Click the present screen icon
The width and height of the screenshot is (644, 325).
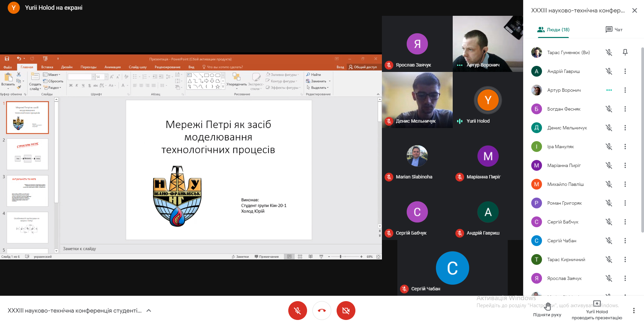[x=597, y=304]
